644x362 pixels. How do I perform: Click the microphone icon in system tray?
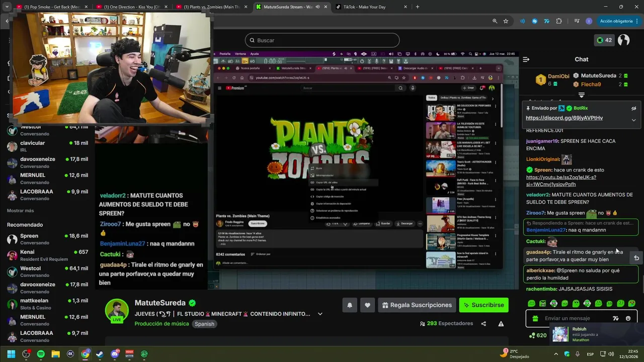(578, 354)
